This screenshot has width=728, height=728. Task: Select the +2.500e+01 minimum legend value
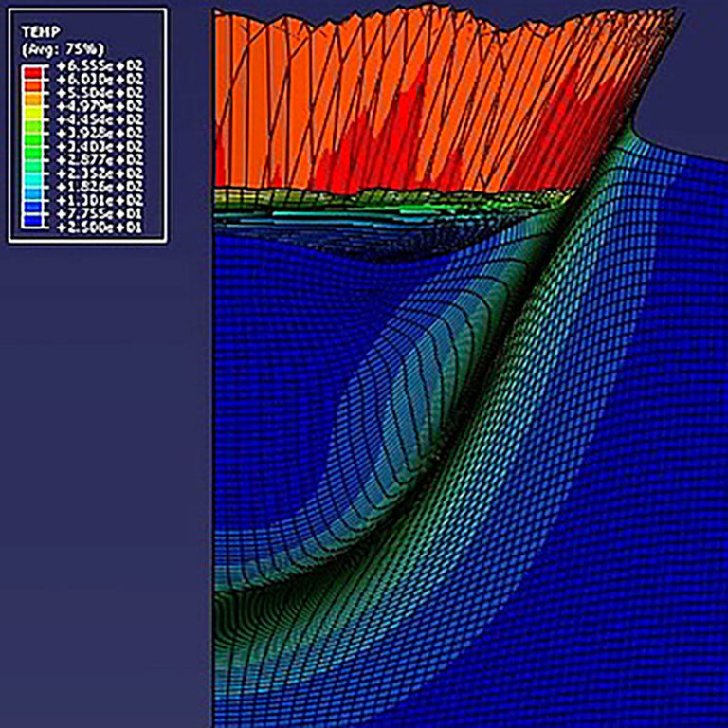point(100,227)
